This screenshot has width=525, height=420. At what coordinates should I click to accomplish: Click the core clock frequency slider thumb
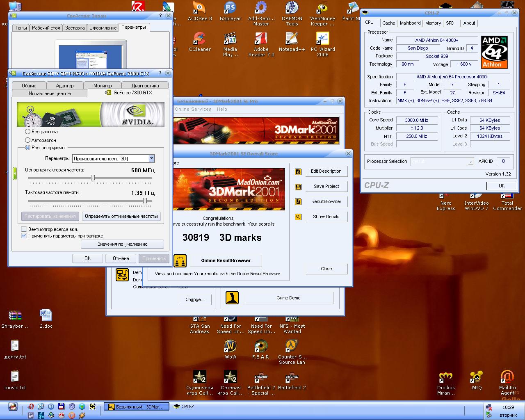pos(93,178)
